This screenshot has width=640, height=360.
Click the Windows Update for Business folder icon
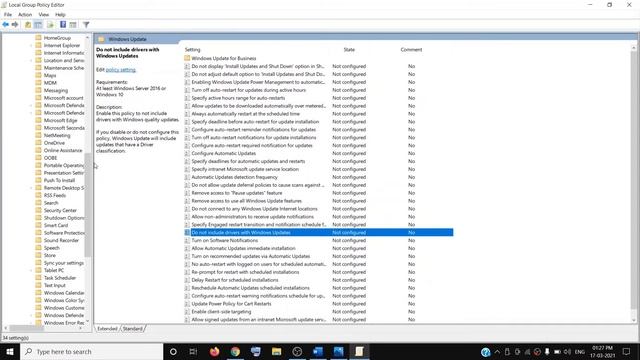(187, 58)
